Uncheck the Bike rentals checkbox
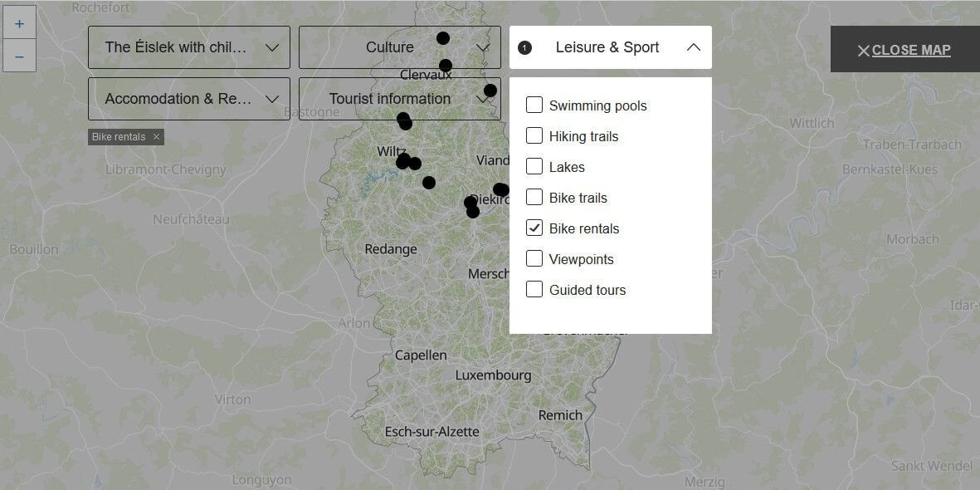980x490 pixels. [534, 228]
